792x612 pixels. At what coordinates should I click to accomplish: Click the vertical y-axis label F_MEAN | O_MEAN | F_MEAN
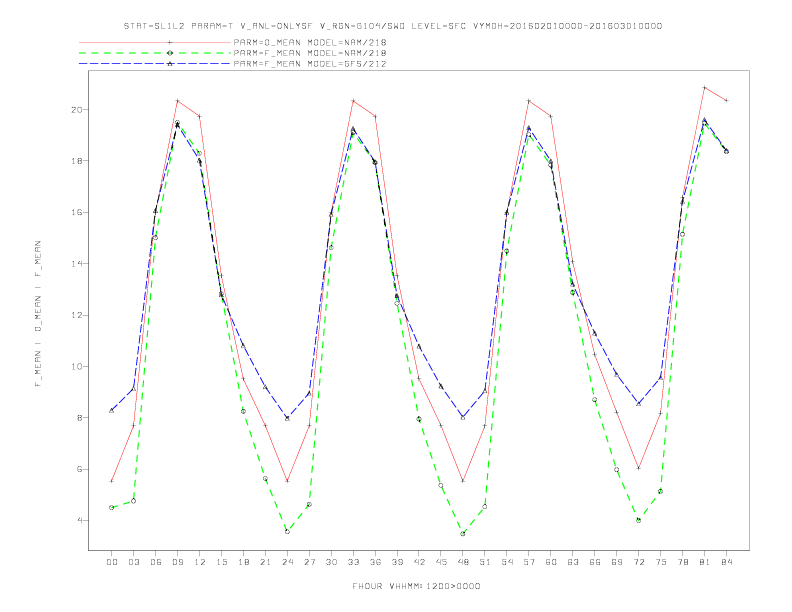38,314
